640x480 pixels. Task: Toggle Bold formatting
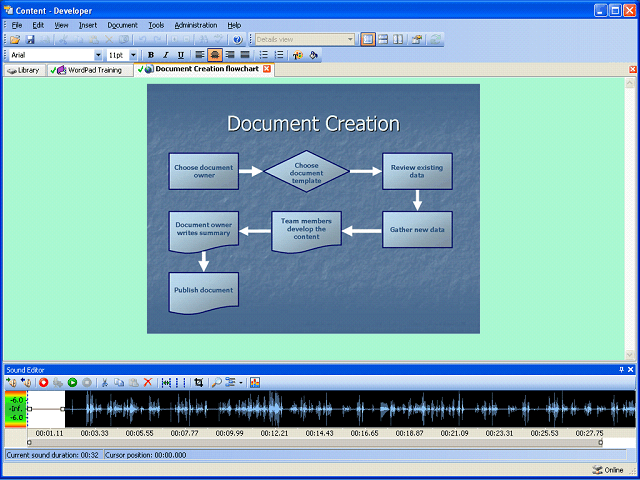[x=151, y=55]
